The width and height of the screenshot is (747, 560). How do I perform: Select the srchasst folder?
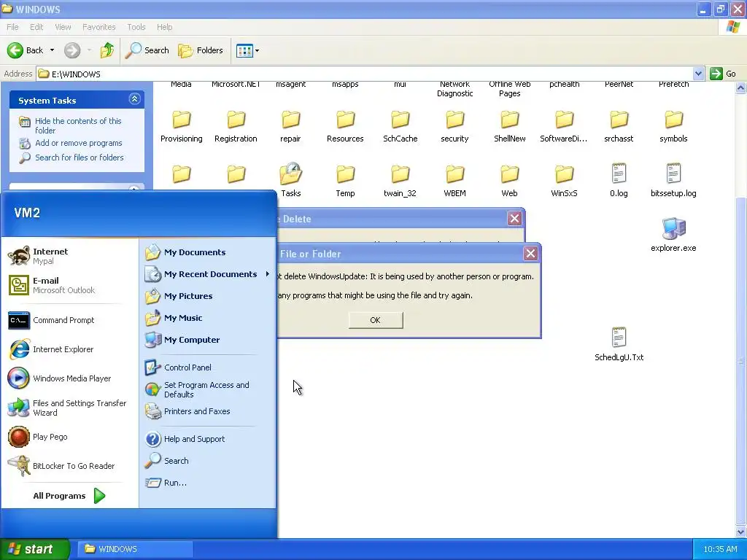point(619,125)
